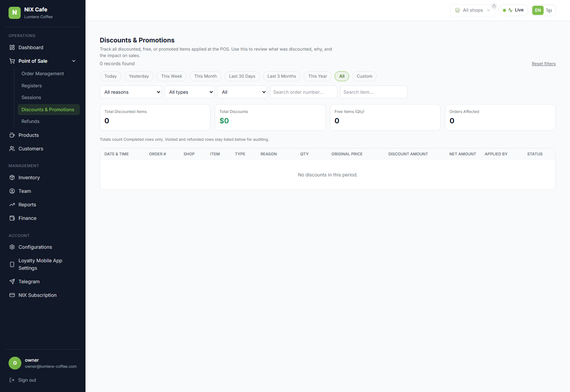Open the All types dropdown
The width and height of the screenshot is (570, 392).
coord(190,92)
